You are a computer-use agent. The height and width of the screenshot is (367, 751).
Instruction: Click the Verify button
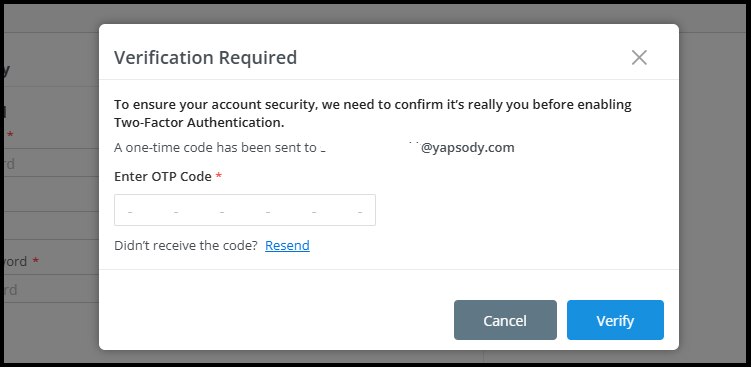tap(615, 320)
